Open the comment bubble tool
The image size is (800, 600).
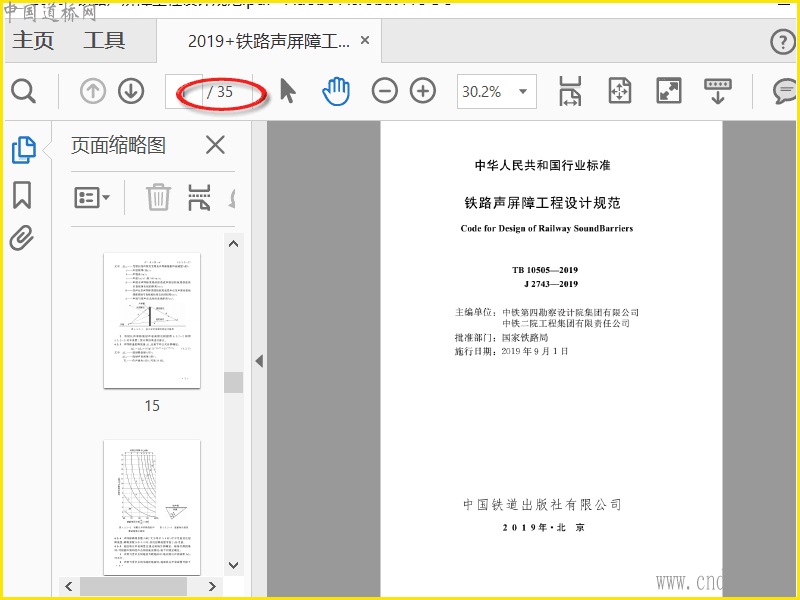(785, 92)
